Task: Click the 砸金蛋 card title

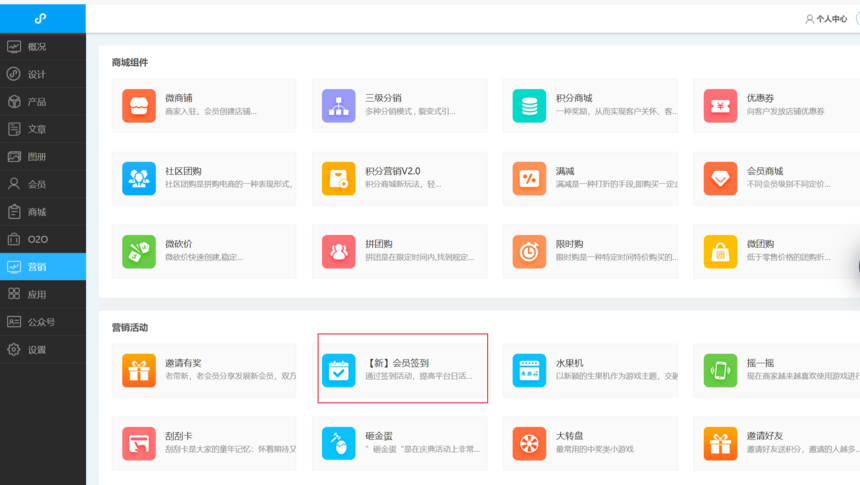Action: [379, 436]
